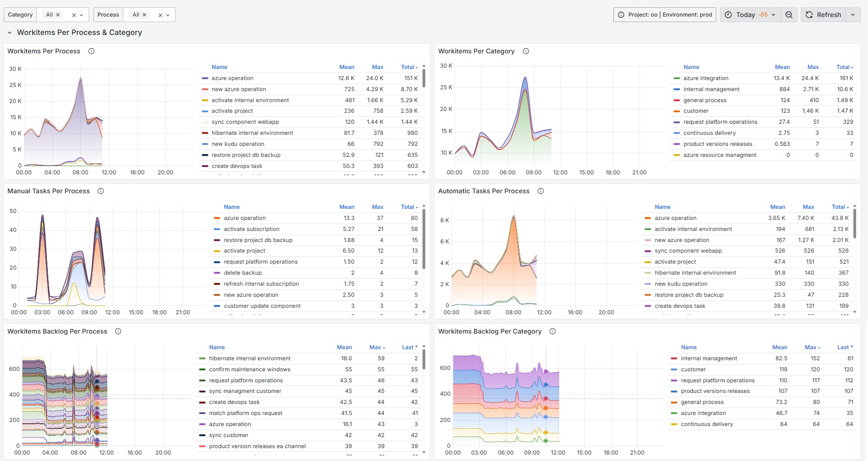Viewport: 868px width, 461px height.
Task: Click the info icon on Workitems Per Process panel
Action: 91,51
